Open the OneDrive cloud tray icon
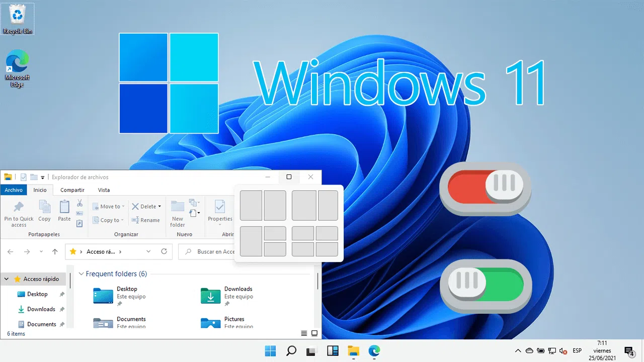This screenshot has width=644, height=362. click(529, 351)
